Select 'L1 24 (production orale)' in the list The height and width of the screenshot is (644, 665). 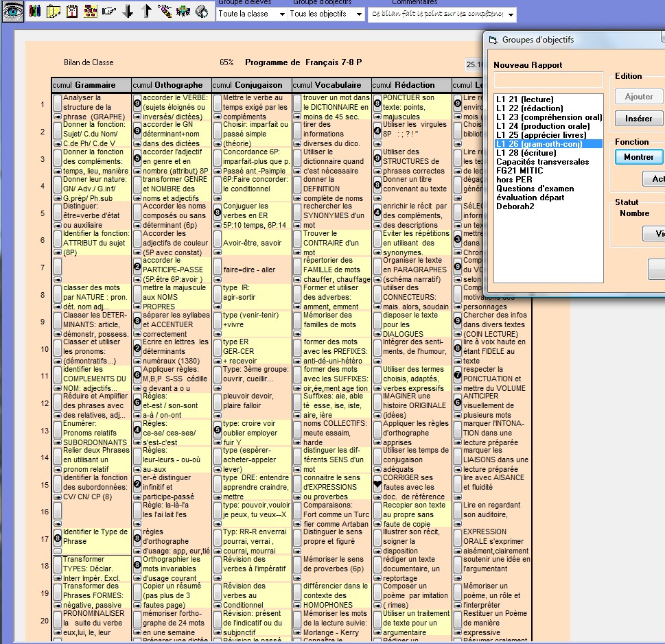pyautogui.click(x=543, y=126)
